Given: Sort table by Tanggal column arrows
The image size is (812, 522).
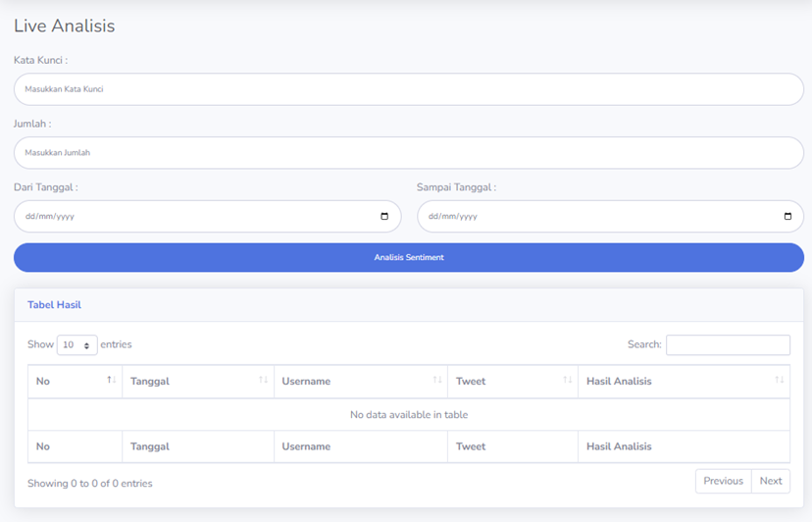Looking at the screenshot, I should pyautogui.click(x=263, y=381).
